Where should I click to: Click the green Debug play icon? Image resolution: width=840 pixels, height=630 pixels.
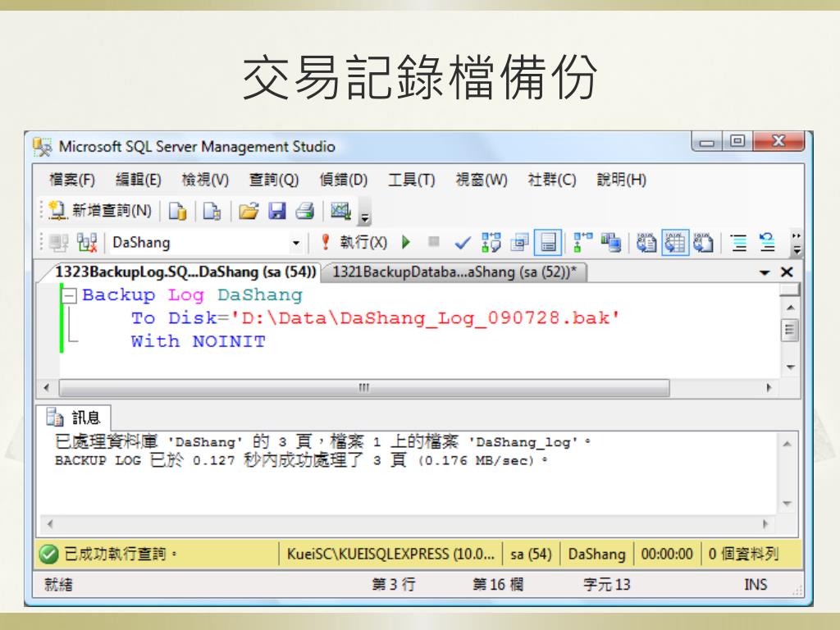(406, 242)
